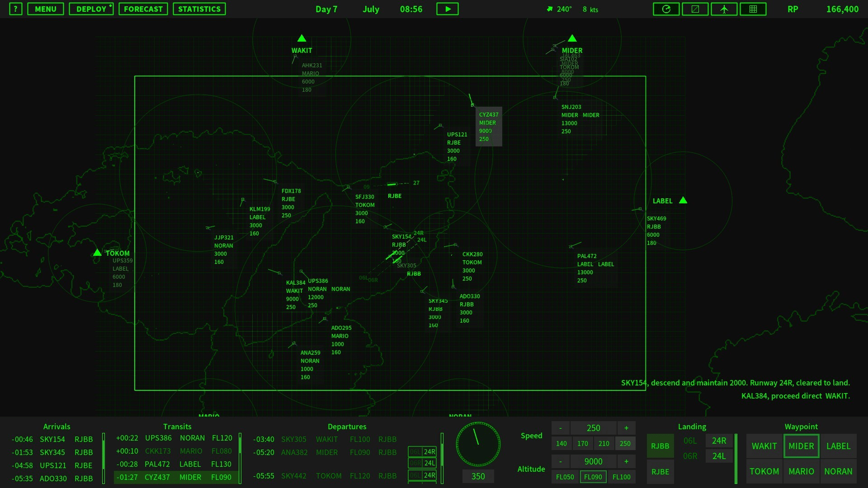Click the diagonal-line square icon
The height and width of the screenshot is (488, 868).
(695, 9)
